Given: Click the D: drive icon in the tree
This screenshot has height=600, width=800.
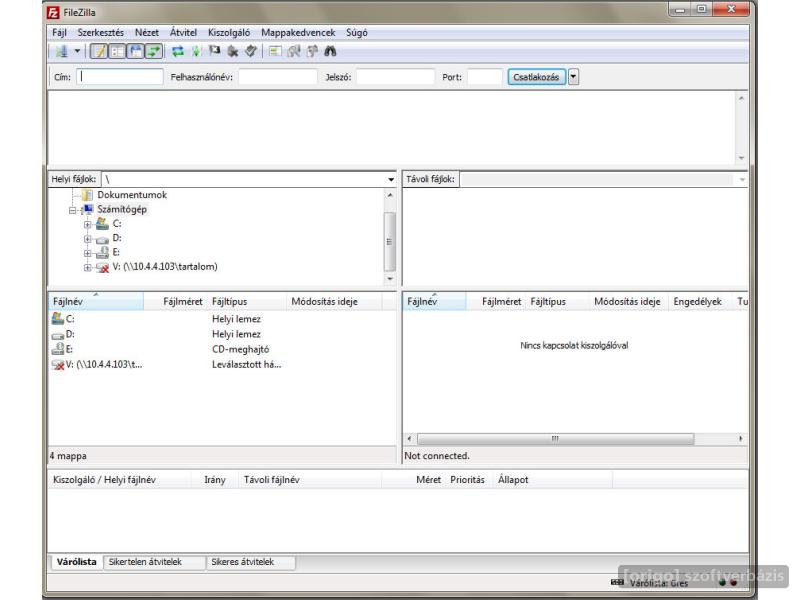Looking at the screenshot, I should point(103,238).
